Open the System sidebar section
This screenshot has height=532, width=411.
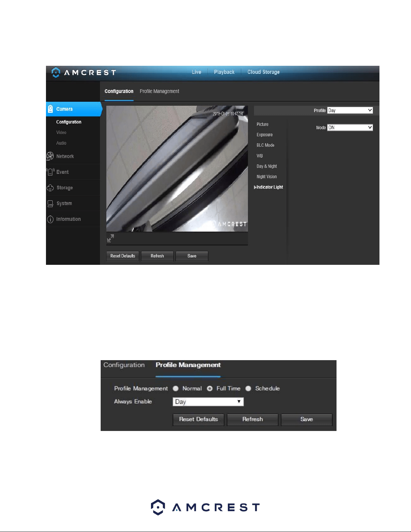click(x=64, y=203)
